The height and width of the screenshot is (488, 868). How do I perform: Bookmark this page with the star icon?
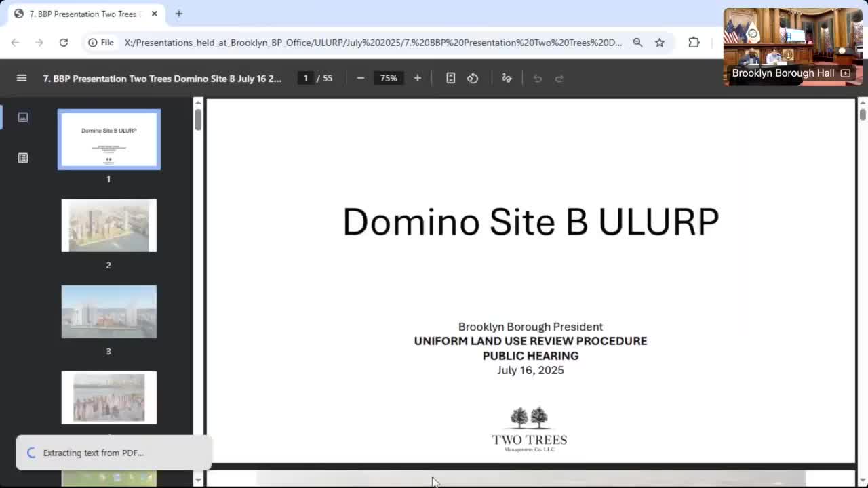point(659,42)
